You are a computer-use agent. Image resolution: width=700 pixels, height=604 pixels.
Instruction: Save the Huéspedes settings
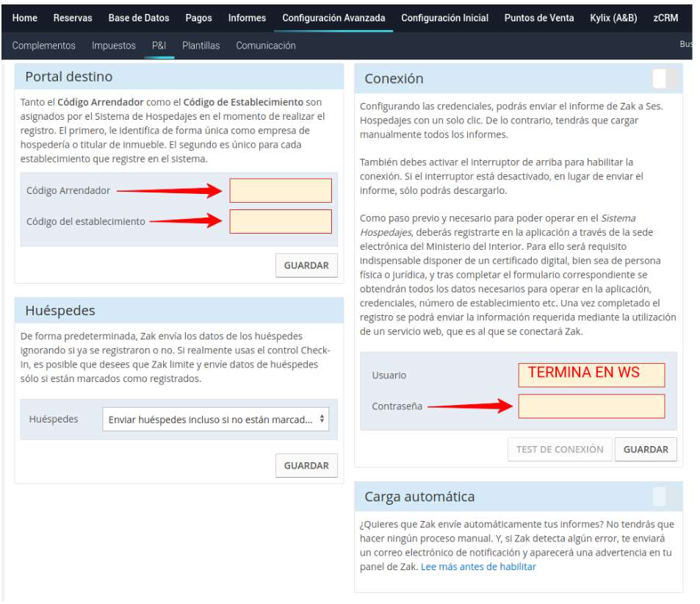click(x=306, y=466)
